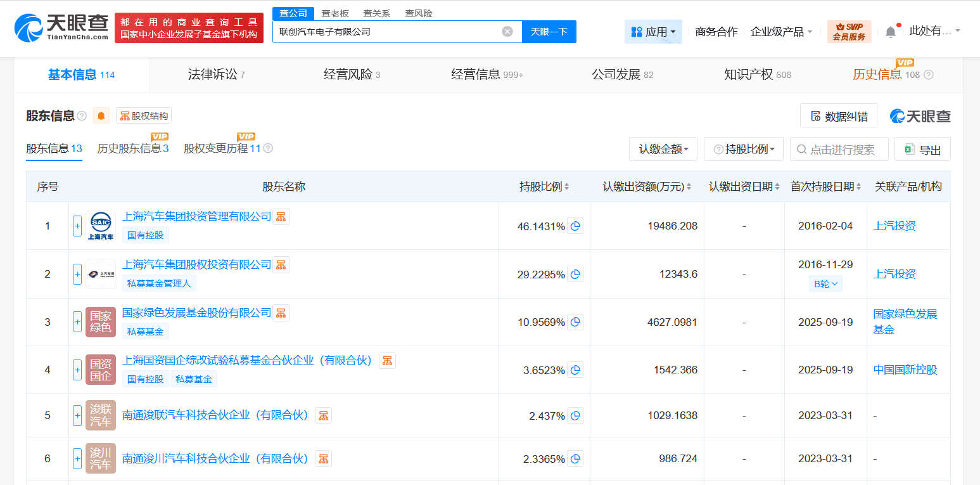Image resolution: width=980 pixels, height=485 pixels.
Task: Sort table by 持股比例 column header
Action: pyautogui.click(x=544, y=186)
